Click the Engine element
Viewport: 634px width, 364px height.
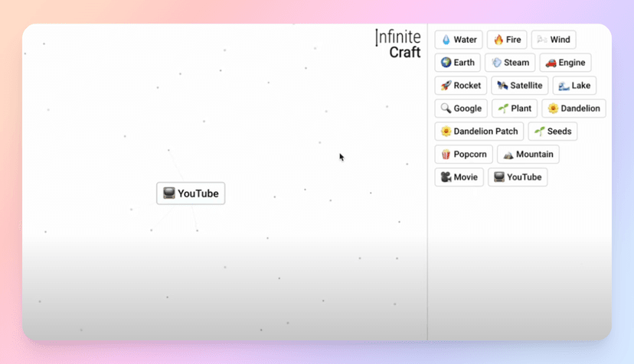click(x=565, y=63)
